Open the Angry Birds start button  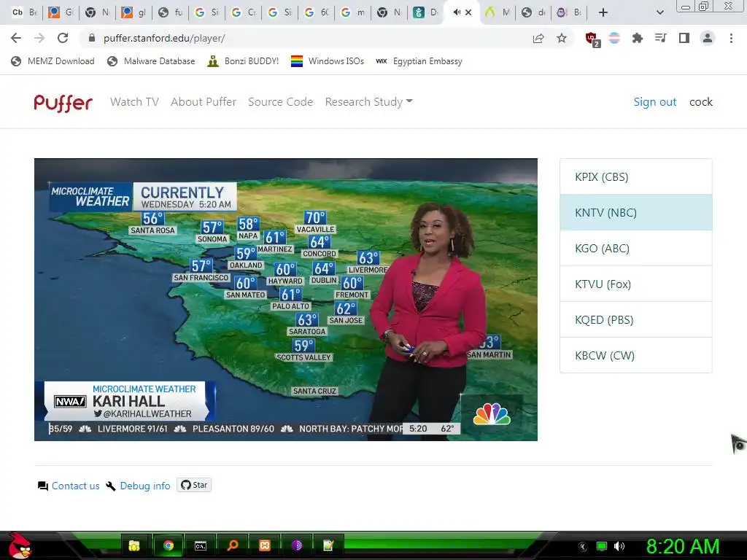(x=19, y=545)
